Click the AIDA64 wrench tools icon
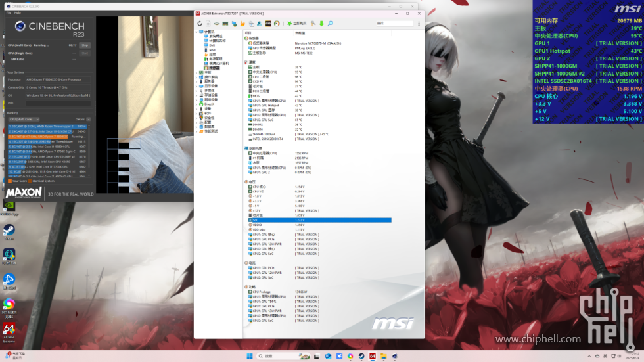644x362 pixels. [313, 24]
